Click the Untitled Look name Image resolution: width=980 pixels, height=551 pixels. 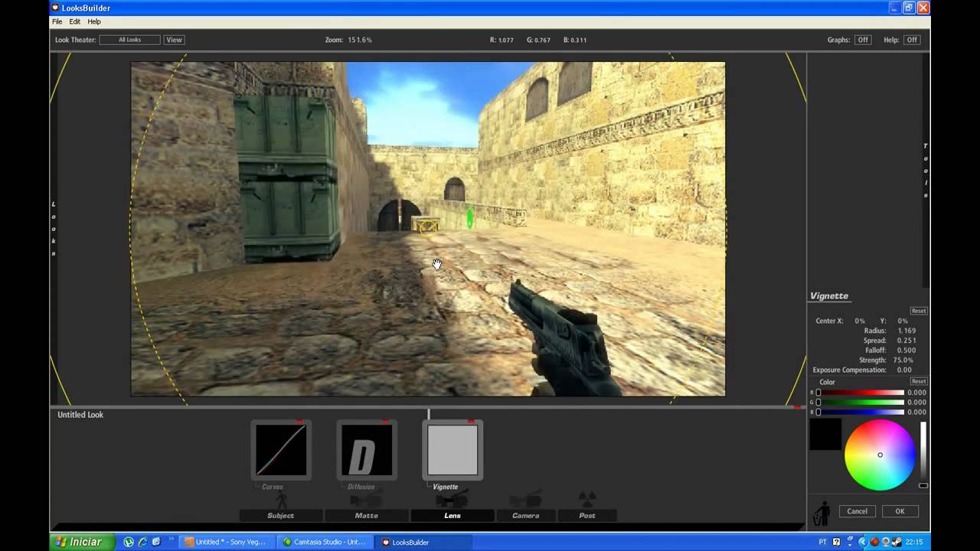[x=80, y=415]
